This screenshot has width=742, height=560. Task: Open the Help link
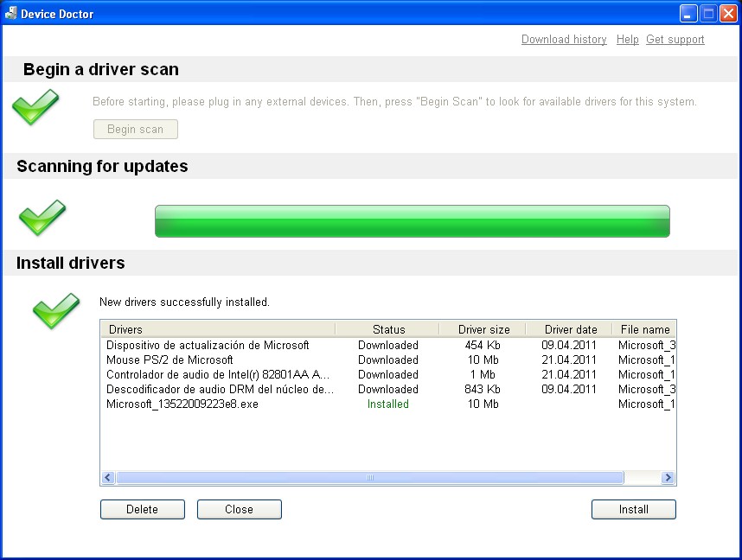(628, 39)
